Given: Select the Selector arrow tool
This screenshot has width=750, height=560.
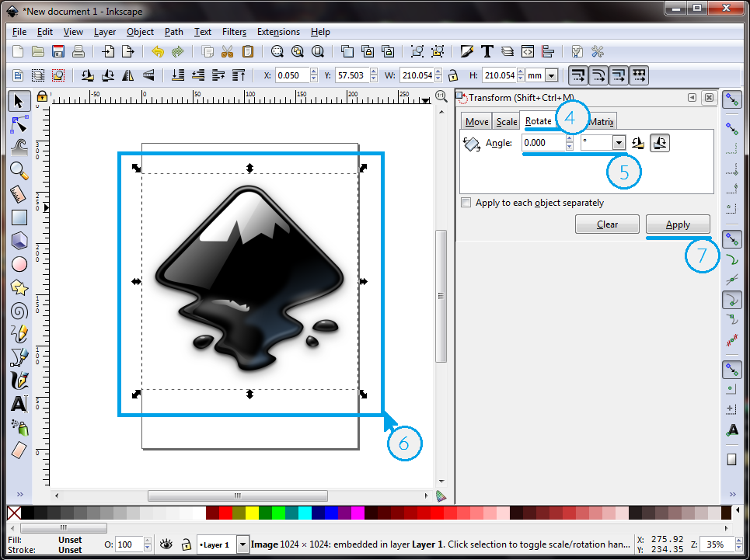Looking at the screenshot, I should tap(19, 101).
